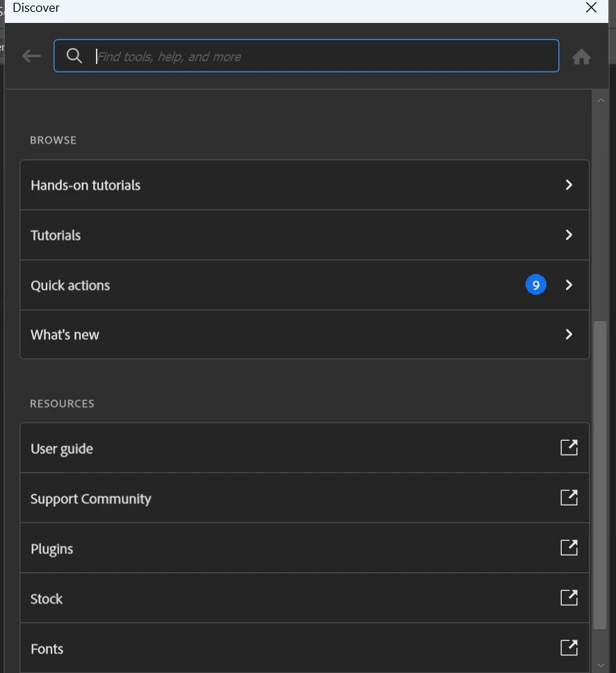Click external link icon beside Stock
Screen dimensions: 616x673
tap(569, 598)
